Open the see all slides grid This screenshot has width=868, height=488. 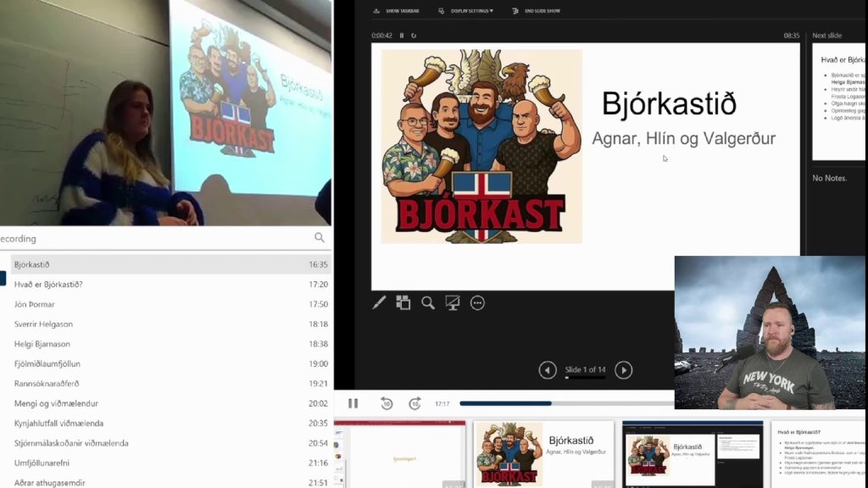[x=403, y=302]
